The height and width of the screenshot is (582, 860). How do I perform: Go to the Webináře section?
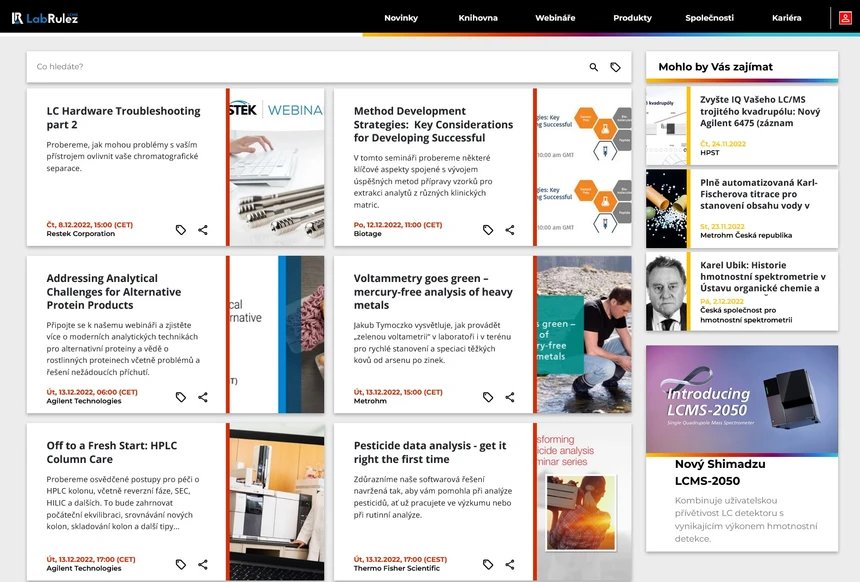click(x=555, y=18)
